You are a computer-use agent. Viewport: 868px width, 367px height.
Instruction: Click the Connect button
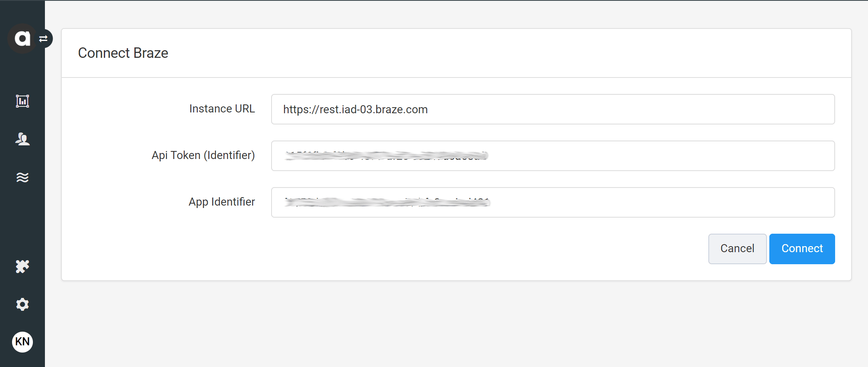point(802,249)
